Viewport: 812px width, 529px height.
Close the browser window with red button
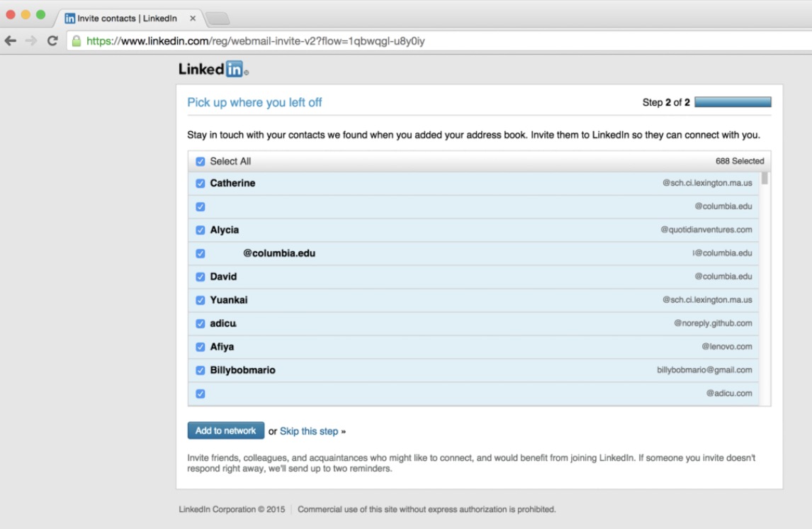click(11, 14)
